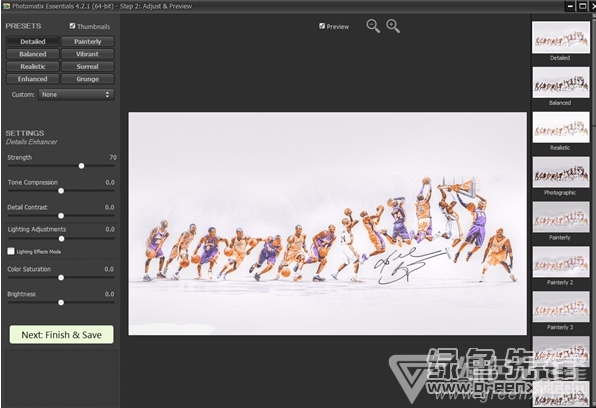Enable Lighting Effects Mode checkbox
The image size is (596, 408).
(11, 251)
